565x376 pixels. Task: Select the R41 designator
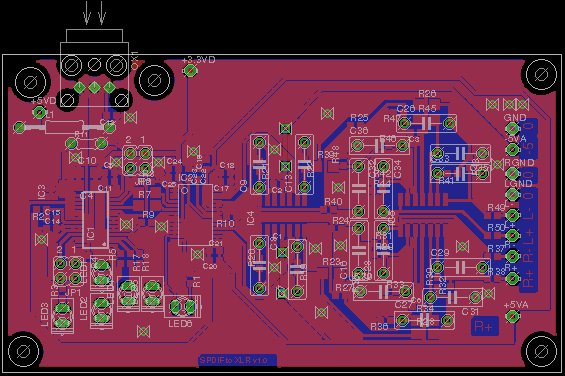[446, 181]
